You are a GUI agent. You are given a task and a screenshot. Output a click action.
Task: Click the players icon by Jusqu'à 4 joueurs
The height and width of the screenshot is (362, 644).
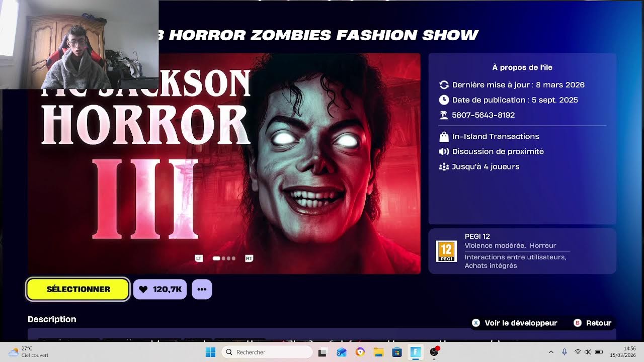pyautogui.click(x=444, y=166)
